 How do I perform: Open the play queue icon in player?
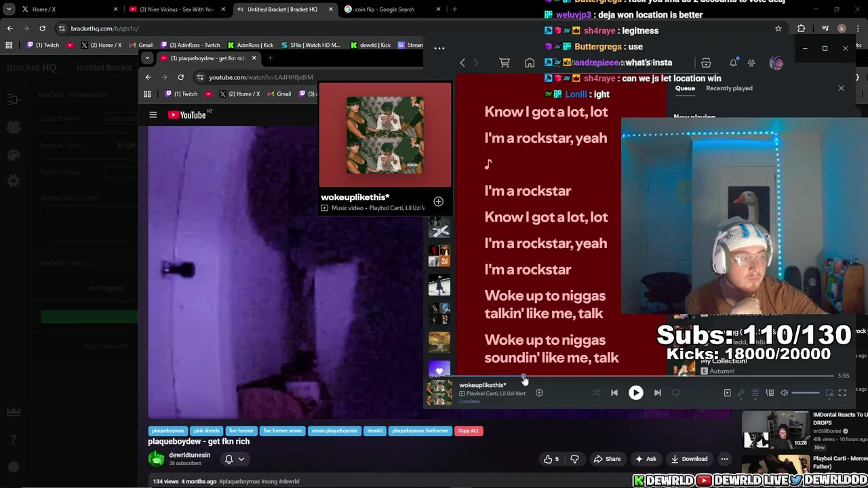755,392
